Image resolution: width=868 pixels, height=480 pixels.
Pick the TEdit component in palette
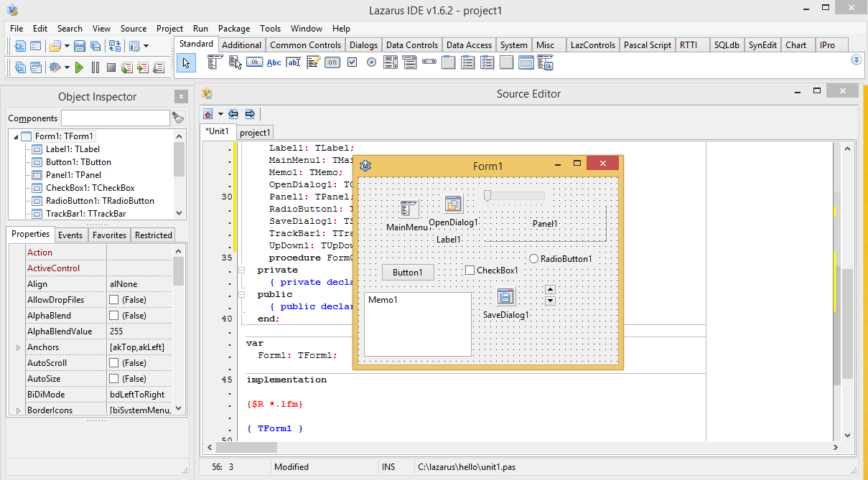tap(293, 62)
